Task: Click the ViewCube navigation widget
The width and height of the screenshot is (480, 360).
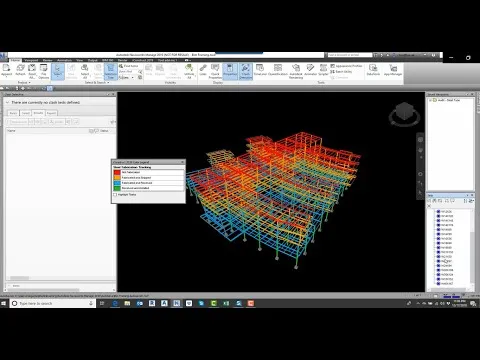Action: coord(404,114)
